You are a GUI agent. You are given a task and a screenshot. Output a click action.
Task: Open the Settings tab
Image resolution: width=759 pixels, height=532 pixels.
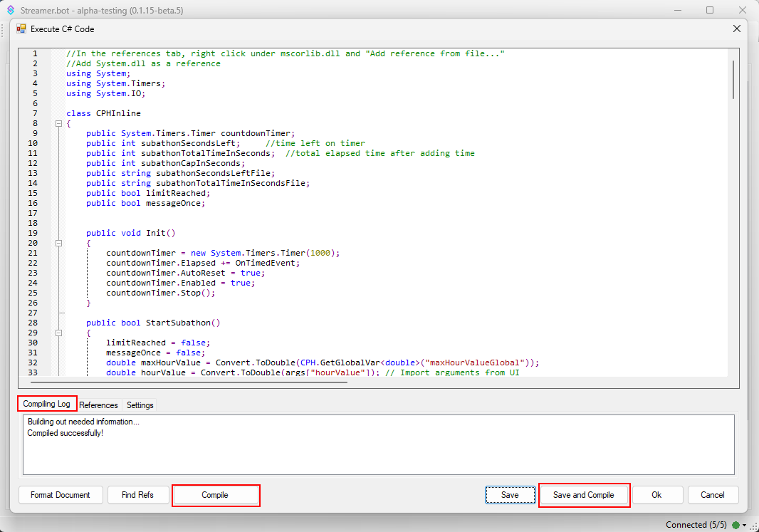[140, 405]
